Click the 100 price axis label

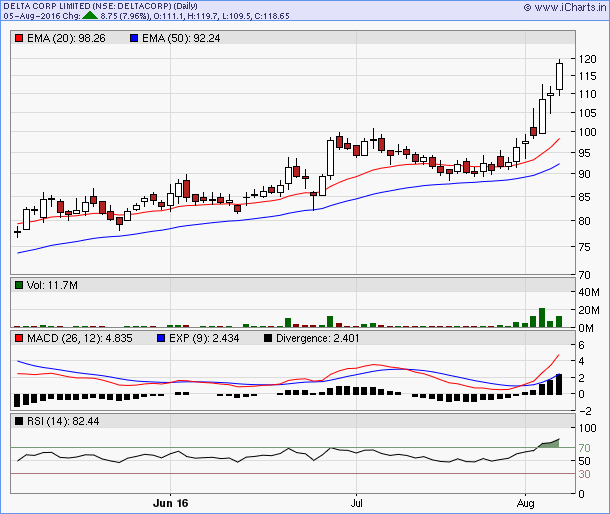point(587,132)
